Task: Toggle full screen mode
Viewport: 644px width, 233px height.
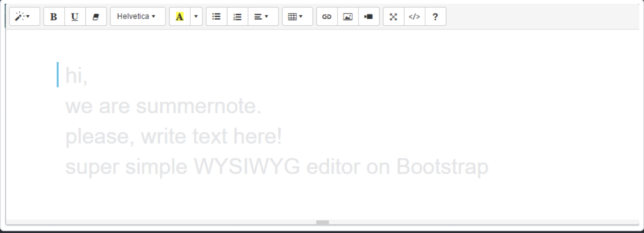Action: [393, 16]
